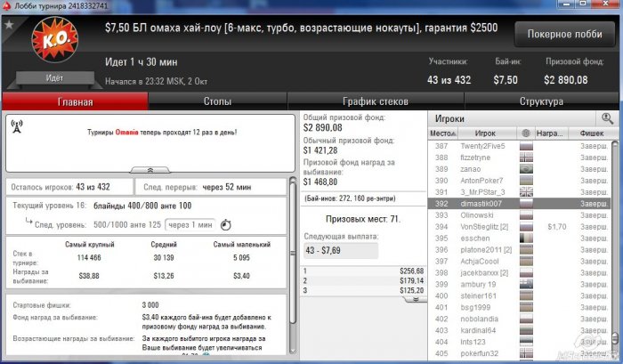623x364 pixels.
Task: Click the level timer stopwatch icon
Action: coord(226,224)
